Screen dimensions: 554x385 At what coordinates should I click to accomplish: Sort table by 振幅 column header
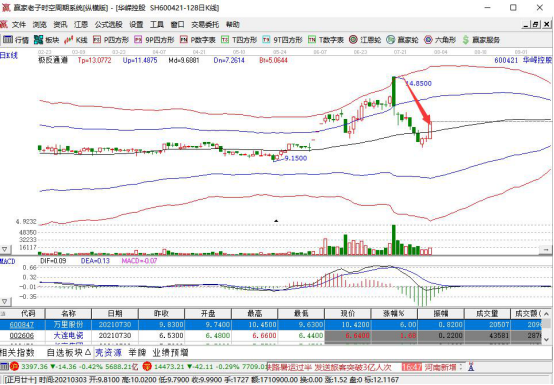[441, 314]
